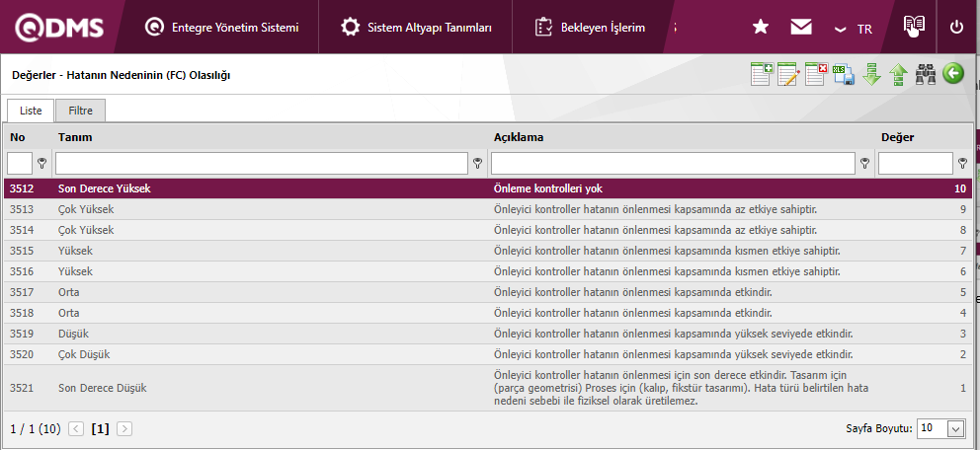Click the delete record icon
Screen dimensions: 980x450
pos(816,74)
